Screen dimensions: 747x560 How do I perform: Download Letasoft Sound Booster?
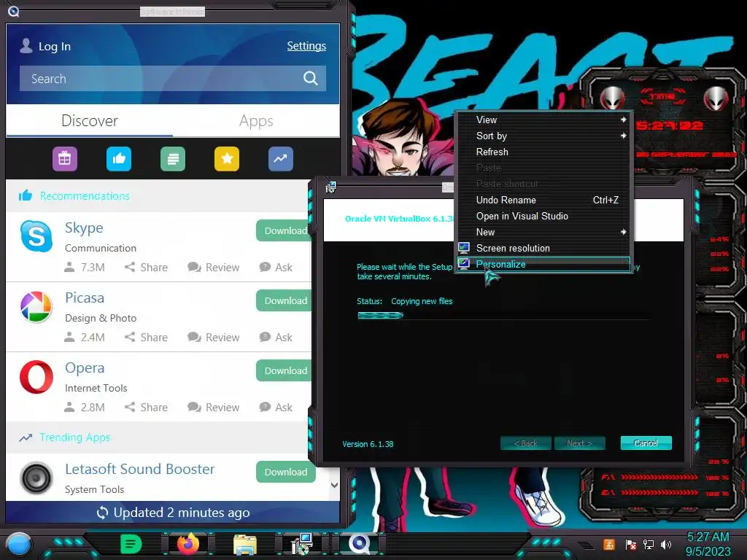coord(286,472)
